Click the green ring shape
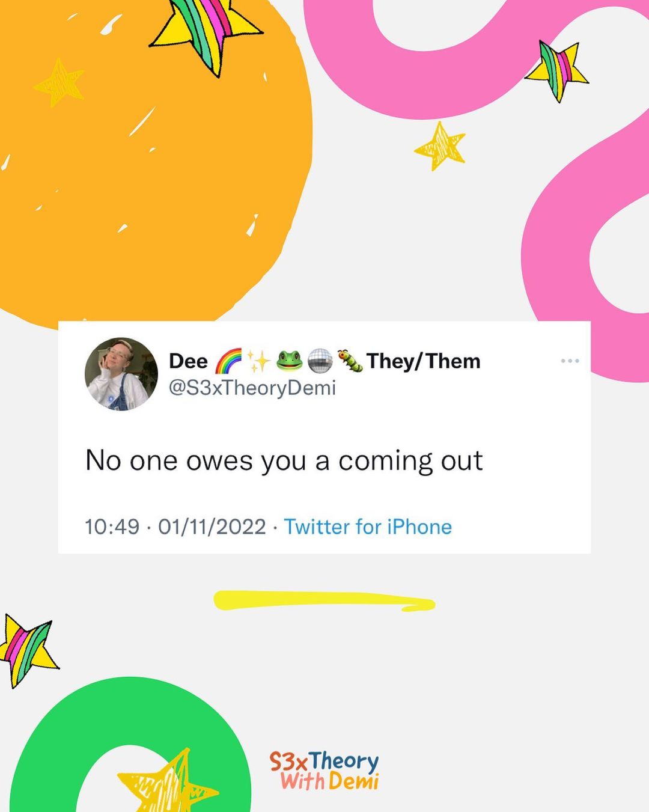 tap(130, 745)
